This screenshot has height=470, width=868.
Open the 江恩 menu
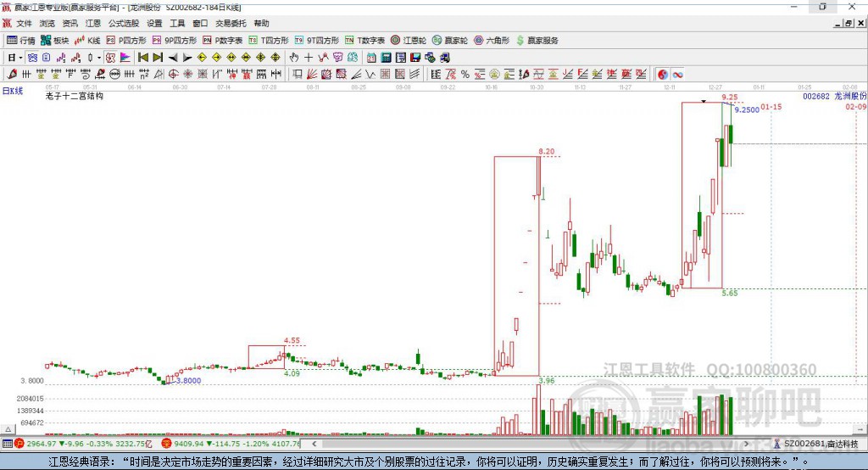click(93, 23)
